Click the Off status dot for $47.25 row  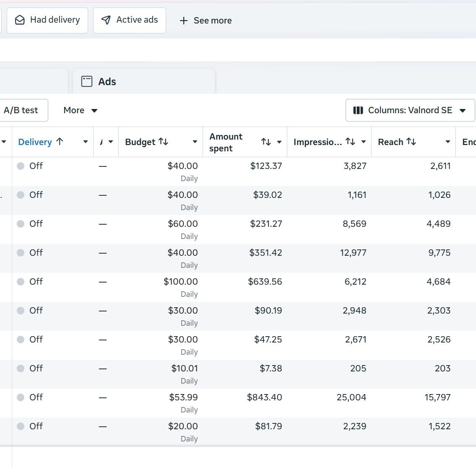[20, 340]
